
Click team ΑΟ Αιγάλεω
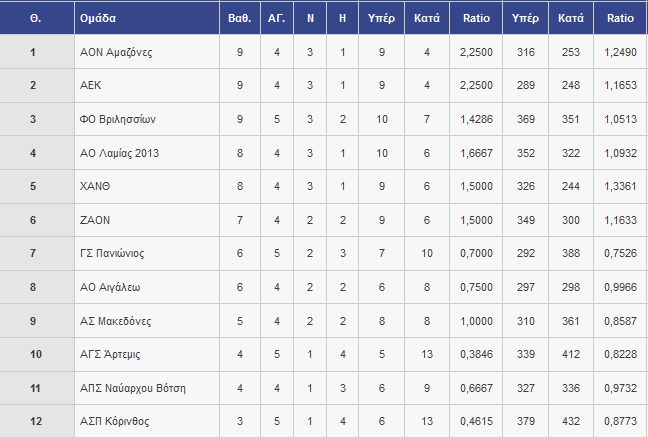[110, 288]
